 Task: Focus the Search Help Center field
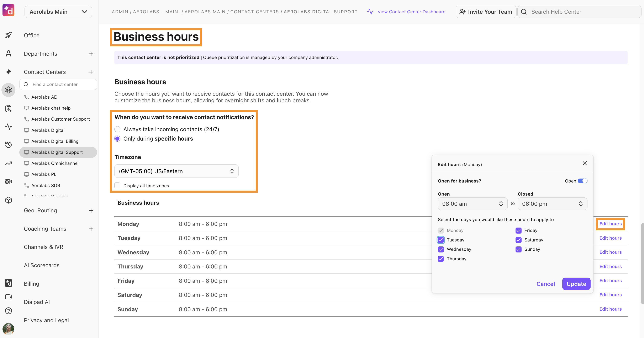tap(579, 12)
